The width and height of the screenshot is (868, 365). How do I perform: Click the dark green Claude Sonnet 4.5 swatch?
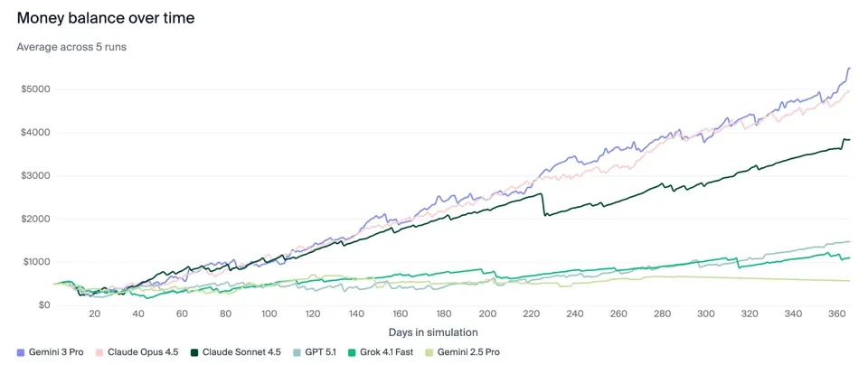[194, 351]
